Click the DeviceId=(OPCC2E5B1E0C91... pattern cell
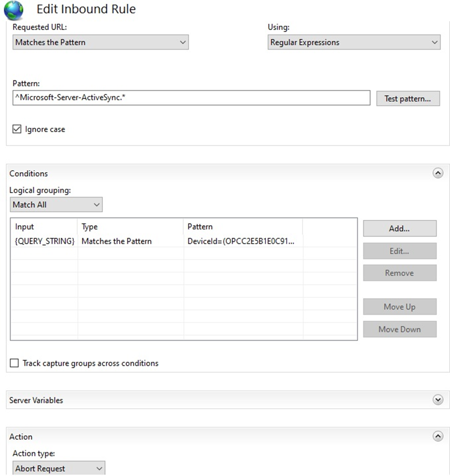 click(241, 241)
